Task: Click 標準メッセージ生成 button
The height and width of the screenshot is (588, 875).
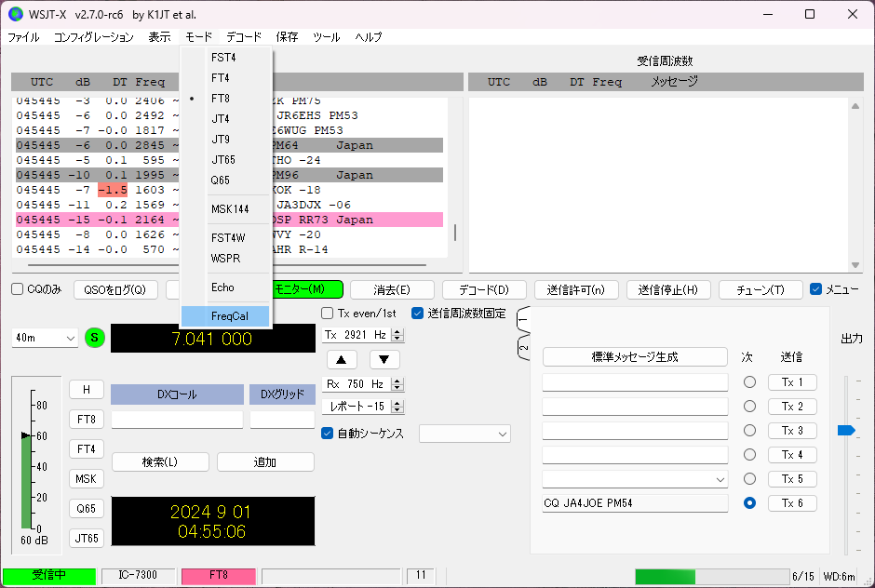Action: [x=635, y=357]
